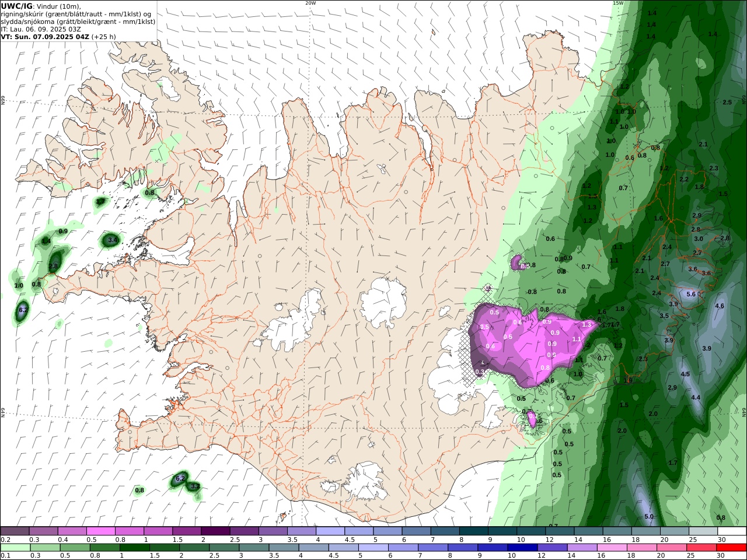Click the light green 0.1 rain legend swatch
Screen dimensions: 747x560
15,548
